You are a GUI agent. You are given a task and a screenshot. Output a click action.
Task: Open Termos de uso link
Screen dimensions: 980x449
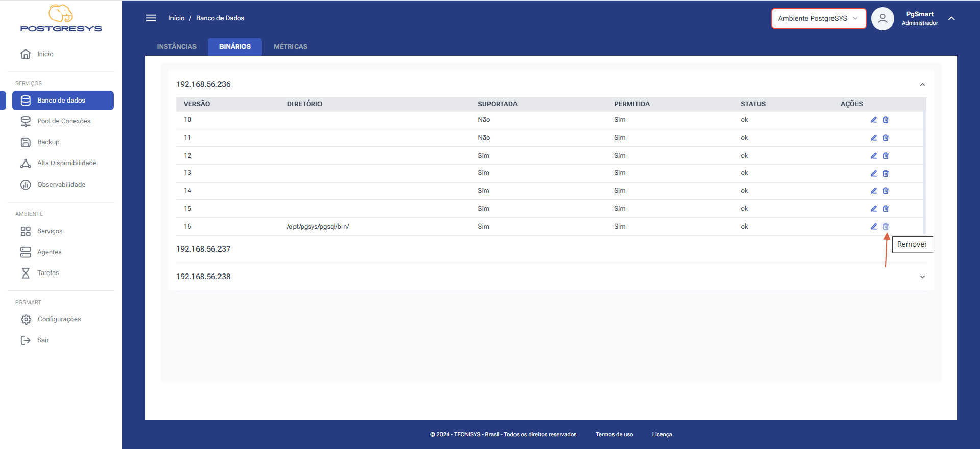pos(614,435)
